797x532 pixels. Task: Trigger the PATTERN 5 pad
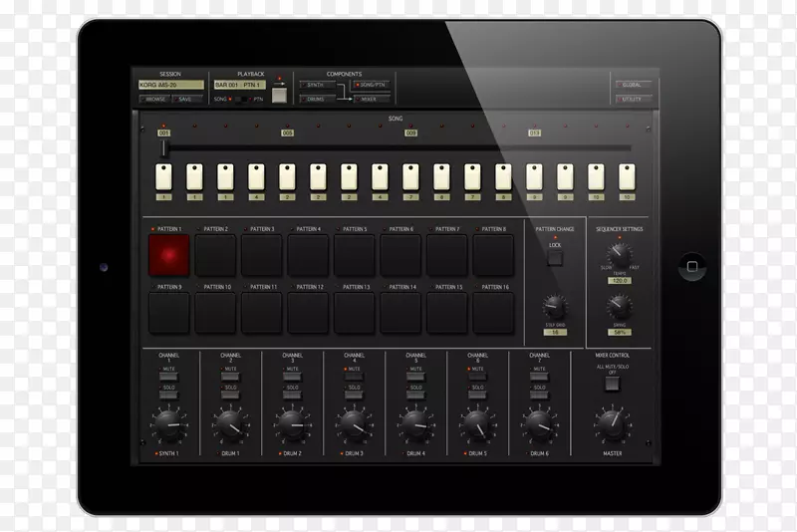355,255
